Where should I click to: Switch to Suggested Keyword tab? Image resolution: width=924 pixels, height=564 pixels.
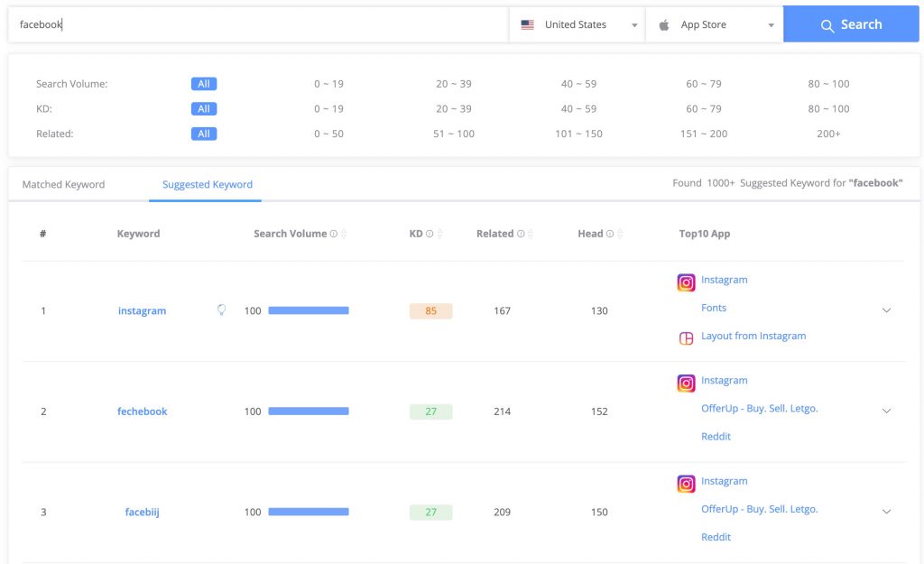[x=208, y=185]
